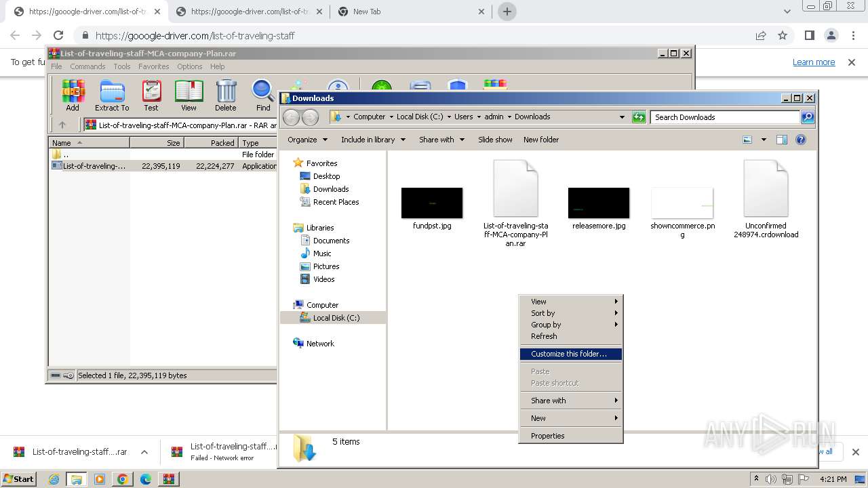Choose Refresh in context menu
This screenshot has width=868, height=488.
[571, 336]
